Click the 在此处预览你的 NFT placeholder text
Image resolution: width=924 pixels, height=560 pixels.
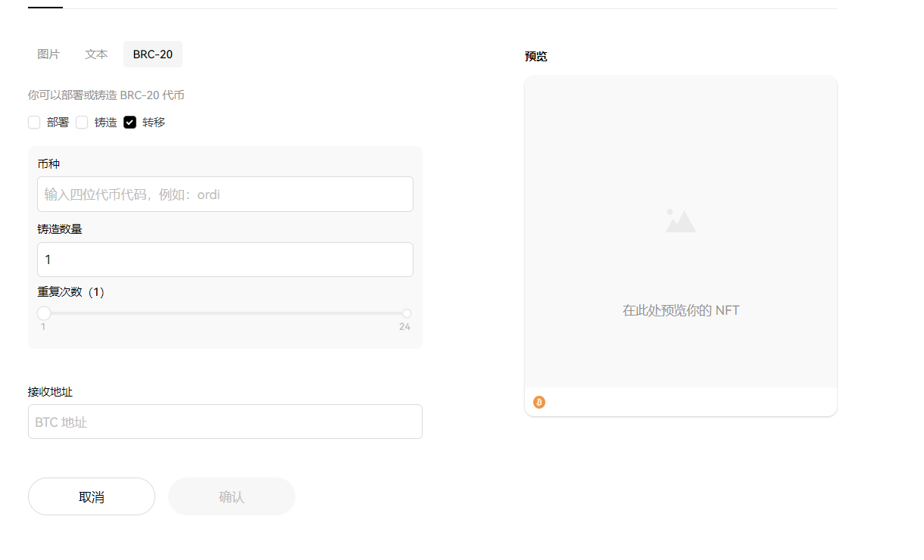(x=680, y=310)
